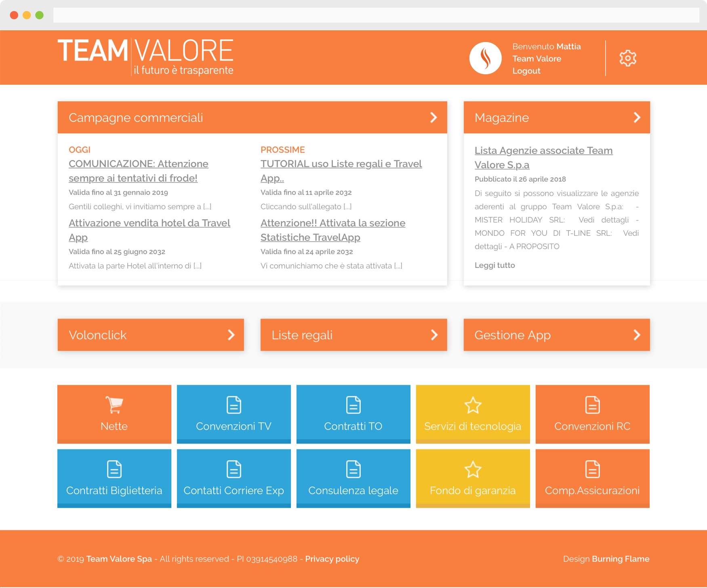Click the Volonclick chevron arrow

pos(231,335)
